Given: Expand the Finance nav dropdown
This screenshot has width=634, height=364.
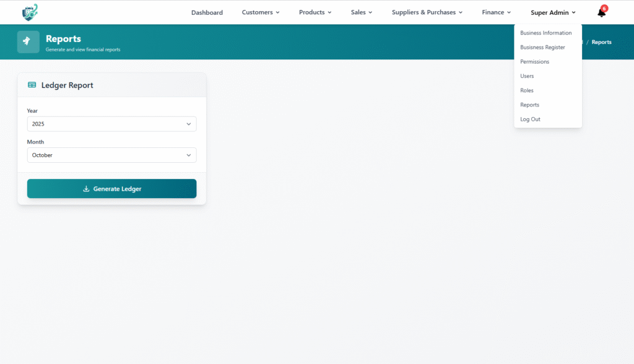Looking at the screenshot, I should tap(496, 12).
